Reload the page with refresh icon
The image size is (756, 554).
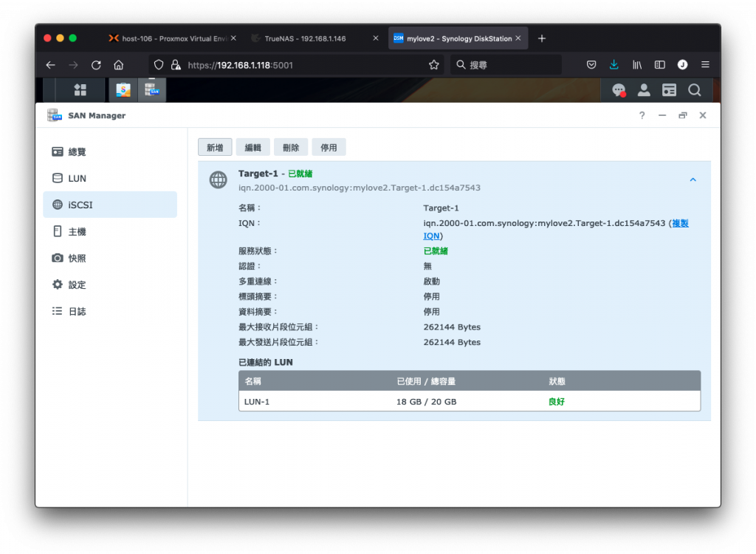[x=96, y=65]
